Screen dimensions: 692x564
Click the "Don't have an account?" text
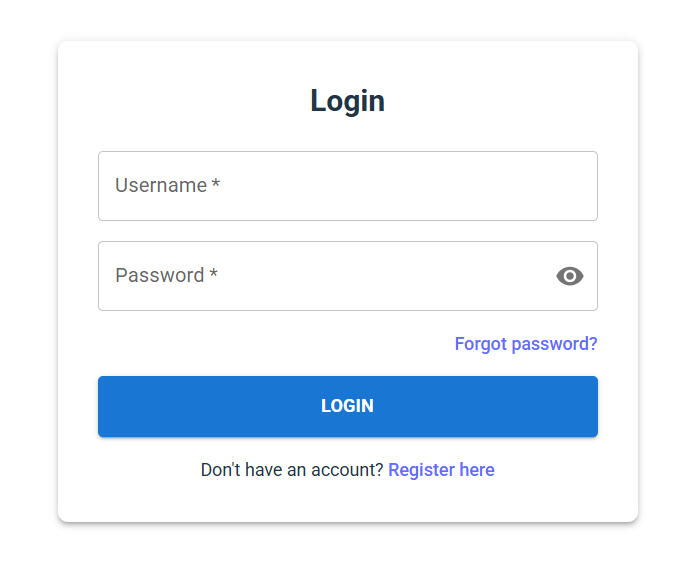[291, 470]
